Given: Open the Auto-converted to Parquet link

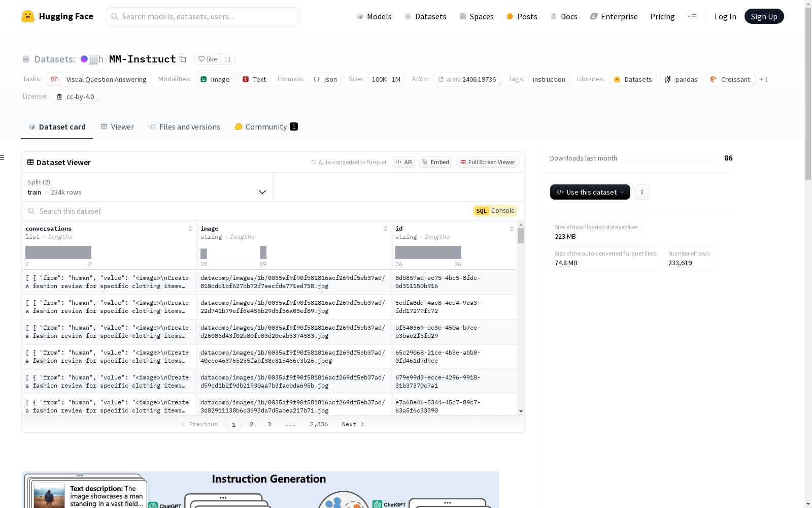Looking at the screenshot, I should pyautogui.click(x=349, y=162).
